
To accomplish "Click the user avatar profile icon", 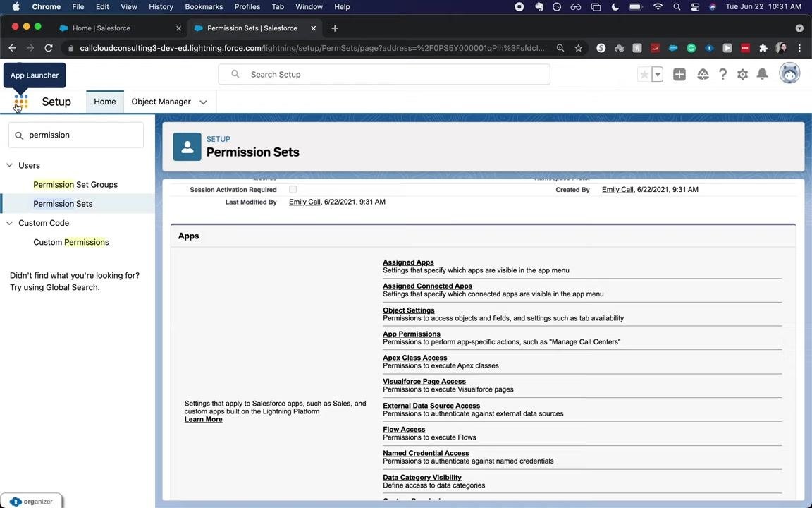I will (789, 73).
